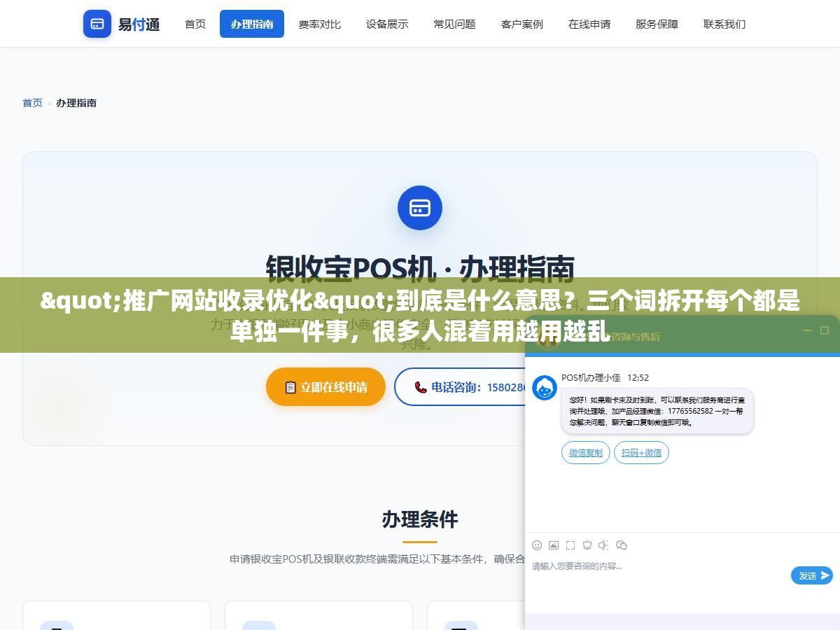Open the 服务保障 nav item
The height and width of the screenshot is (630, 840).
[x=657, y=24]
